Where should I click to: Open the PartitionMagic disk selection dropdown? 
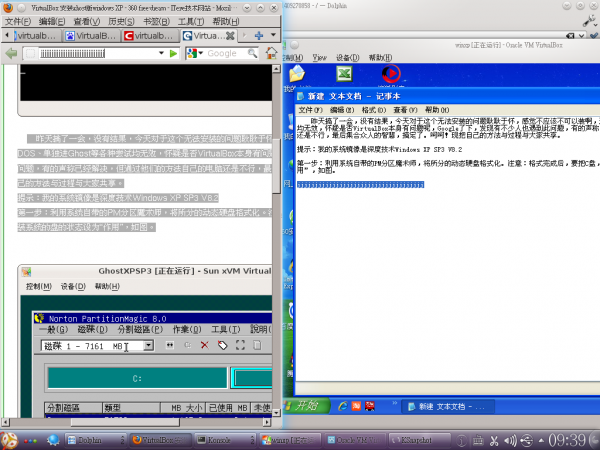[148, 346]
